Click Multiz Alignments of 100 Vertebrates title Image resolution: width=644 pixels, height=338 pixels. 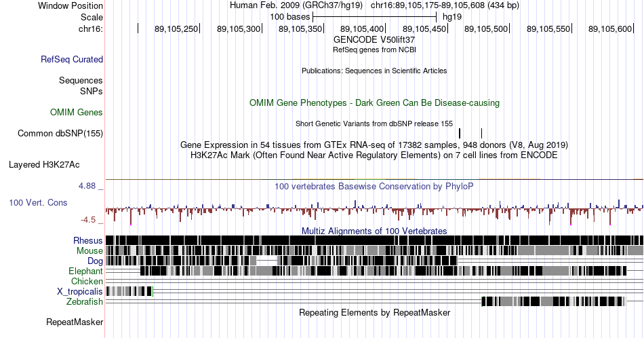[374, 231]
